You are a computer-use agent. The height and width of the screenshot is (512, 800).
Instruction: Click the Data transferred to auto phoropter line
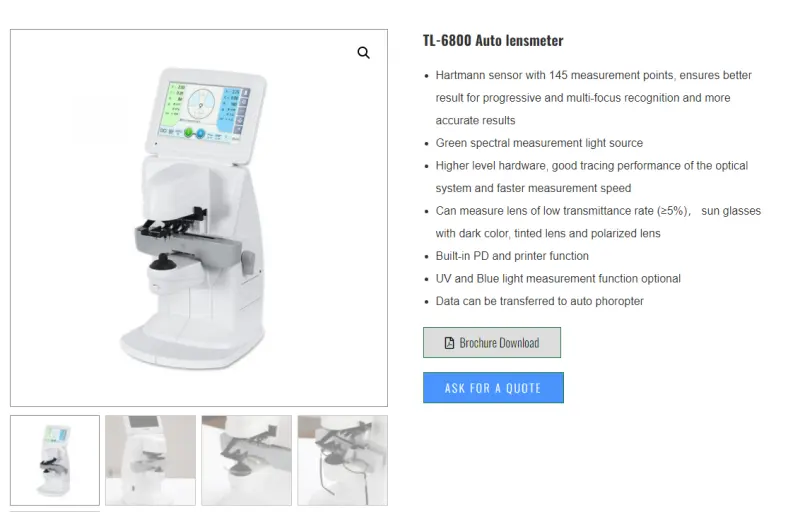pos(540,301)
